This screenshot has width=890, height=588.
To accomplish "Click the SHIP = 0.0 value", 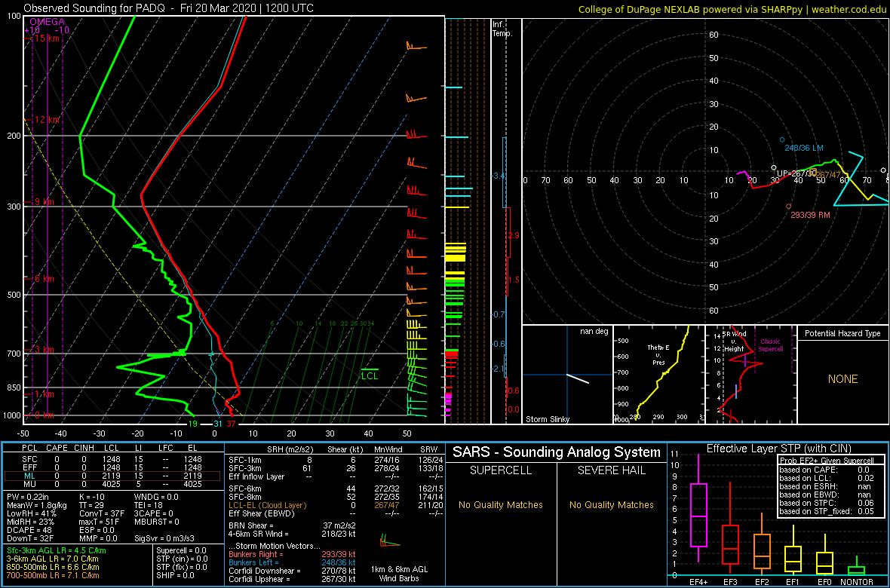I will click(176, 575).
